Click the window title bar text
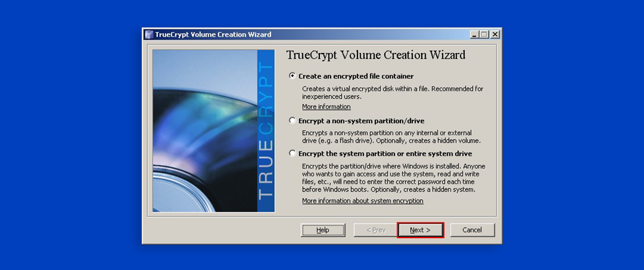The image size is (644, 270). 213,34
